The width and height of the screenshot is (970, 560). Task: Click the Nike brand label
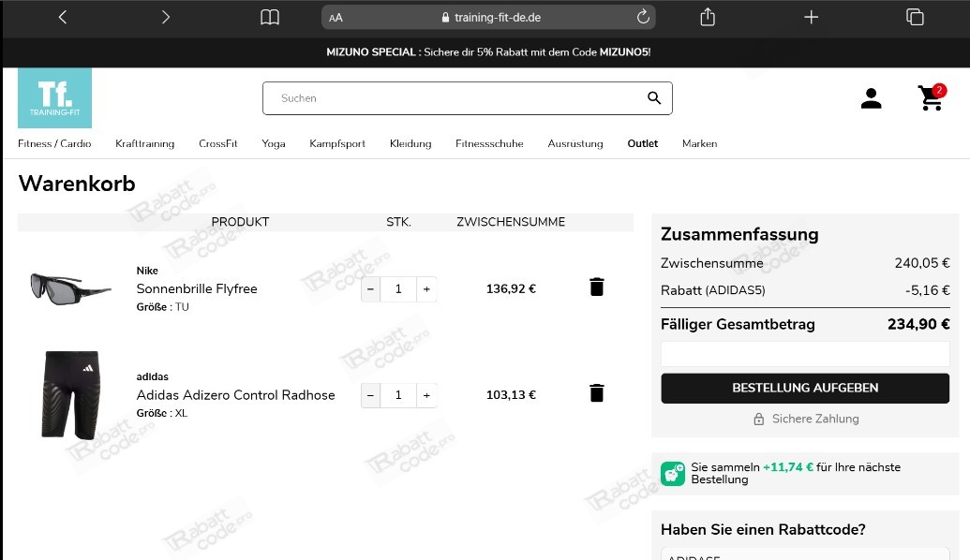[x=147, y=271]
